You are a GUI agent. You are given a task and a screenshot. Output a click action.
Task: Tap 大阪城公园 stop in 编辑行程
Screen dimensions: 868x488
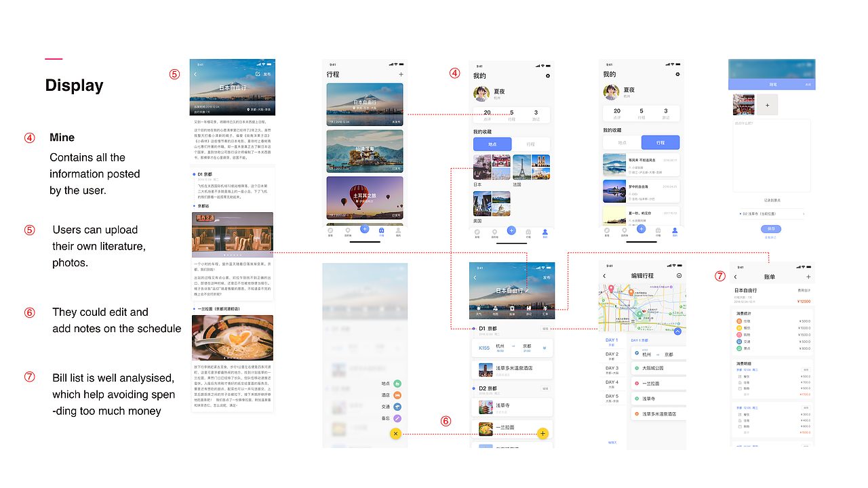658,368
